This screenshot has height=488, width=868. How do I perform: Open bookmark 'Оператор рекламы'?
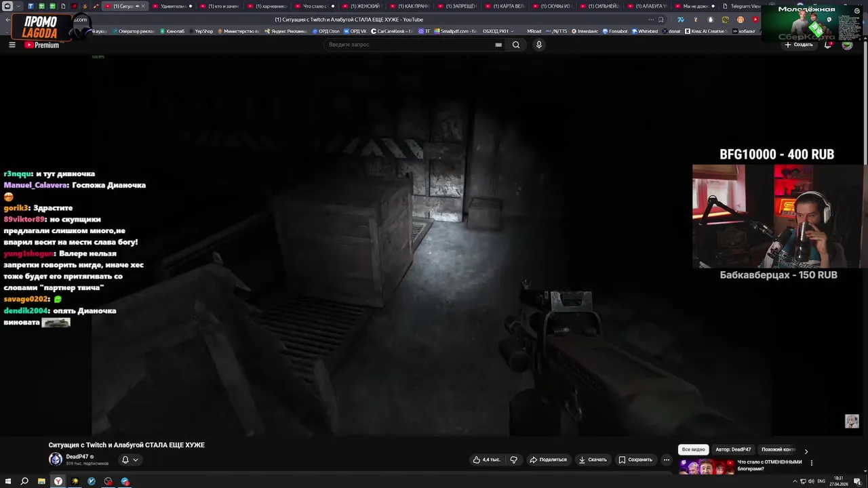tap(133, 31)
